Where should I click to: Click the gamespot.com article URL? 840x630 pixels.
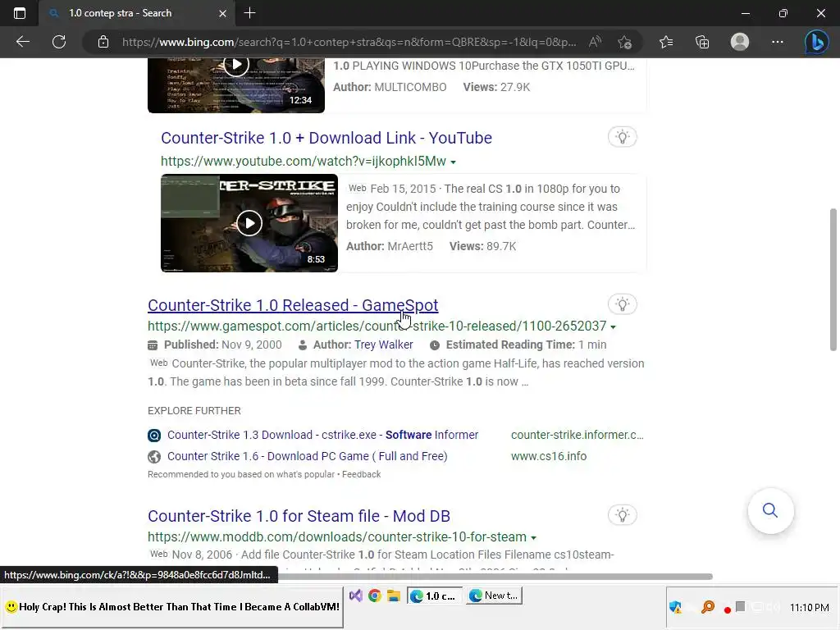377,326
